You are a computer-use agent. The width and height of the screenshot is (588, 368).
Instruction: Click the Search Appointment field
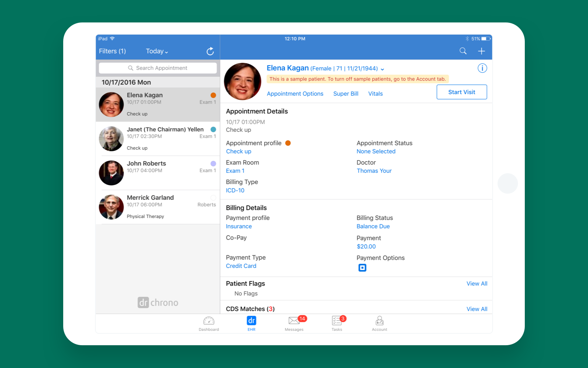pos(158,68)
